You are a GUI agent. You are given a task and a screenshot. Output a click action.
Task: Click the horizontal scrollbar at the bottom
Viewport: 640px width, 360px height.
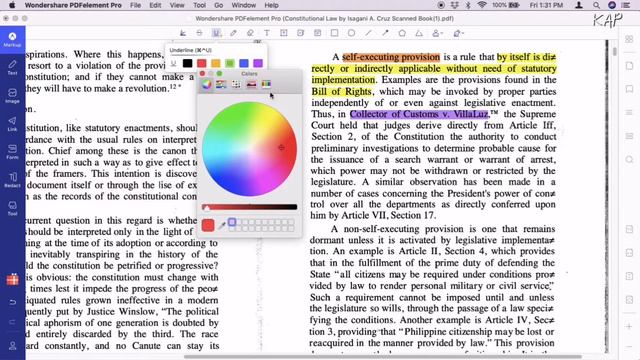tap(383, 357)
